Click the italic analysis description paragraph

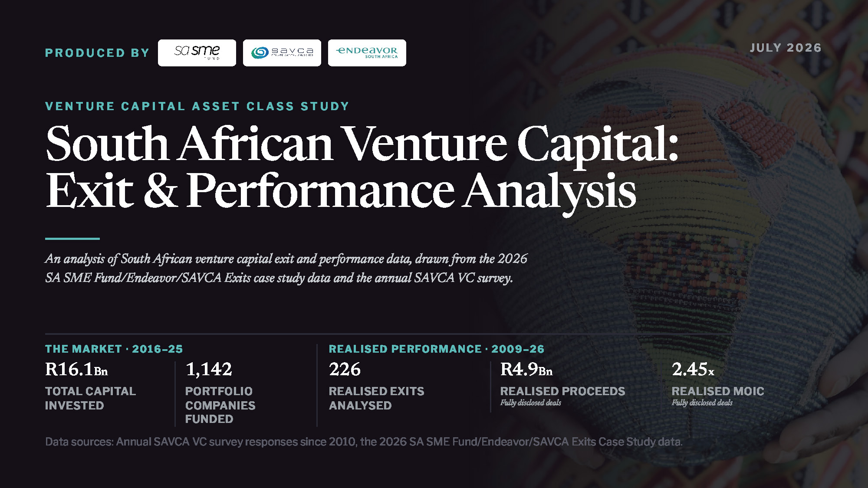coord(286,268)
